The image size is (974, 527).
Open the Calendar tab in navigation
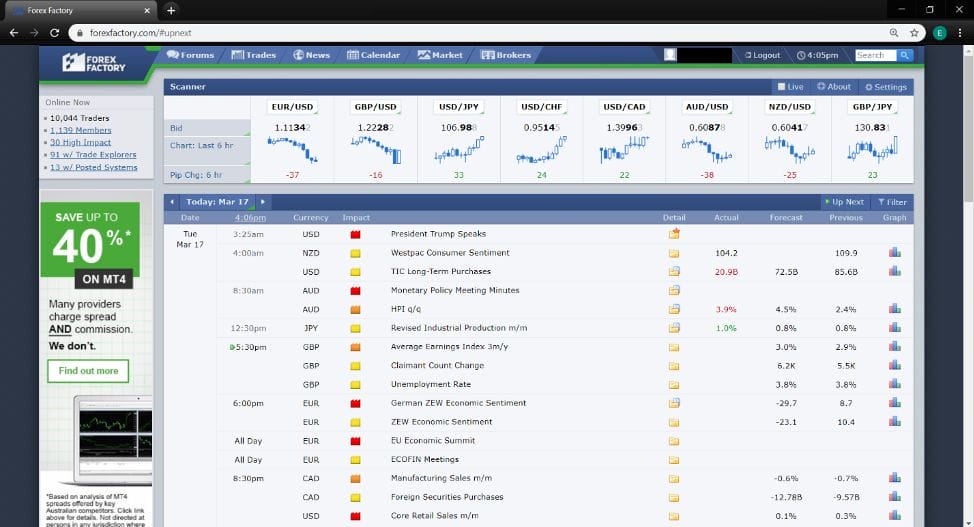373,55
